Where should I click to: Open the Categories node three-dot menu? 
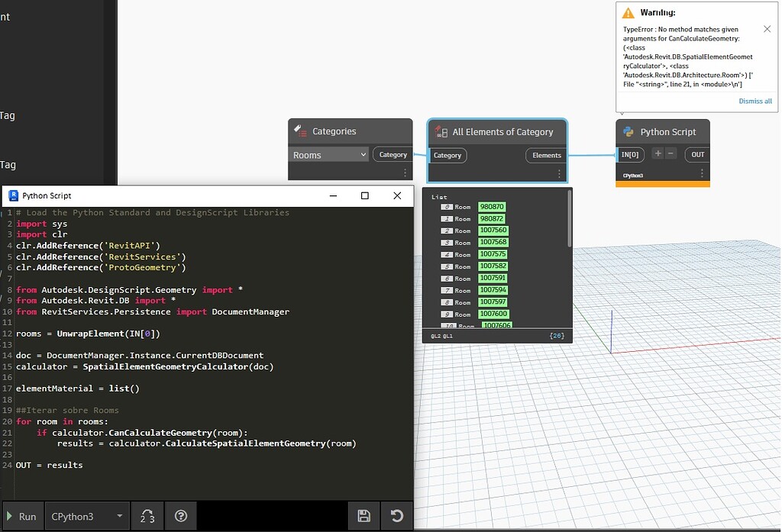[406, 173]
